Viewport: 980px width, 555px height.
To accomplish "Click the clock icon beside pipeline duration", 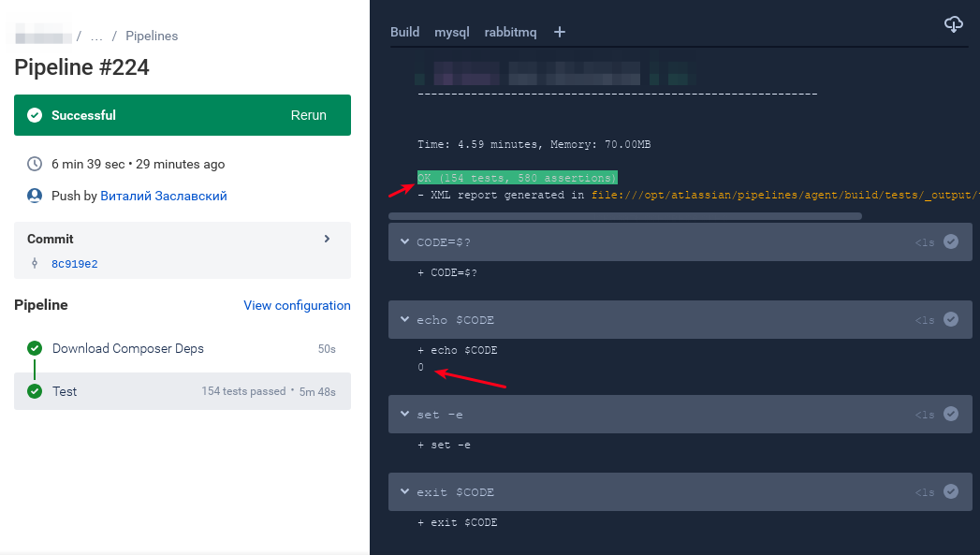I will 35,164.
